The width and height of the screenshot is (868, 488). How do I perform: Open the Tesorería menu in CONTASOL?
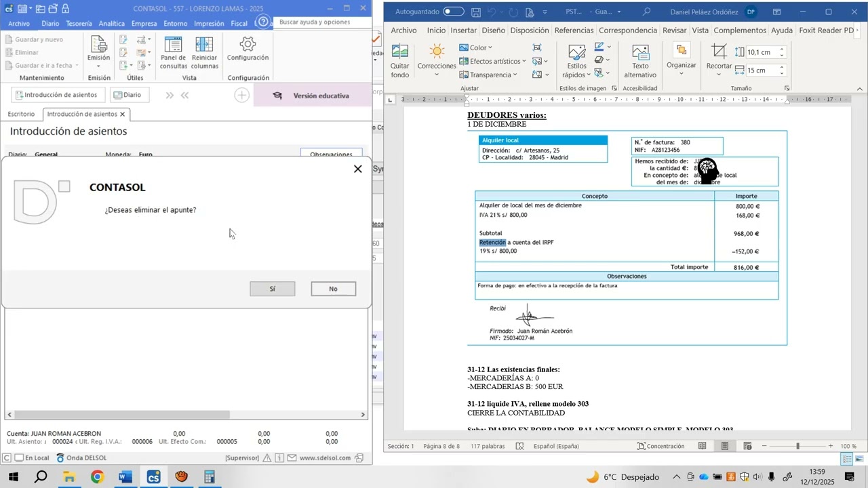click(79, 24)
